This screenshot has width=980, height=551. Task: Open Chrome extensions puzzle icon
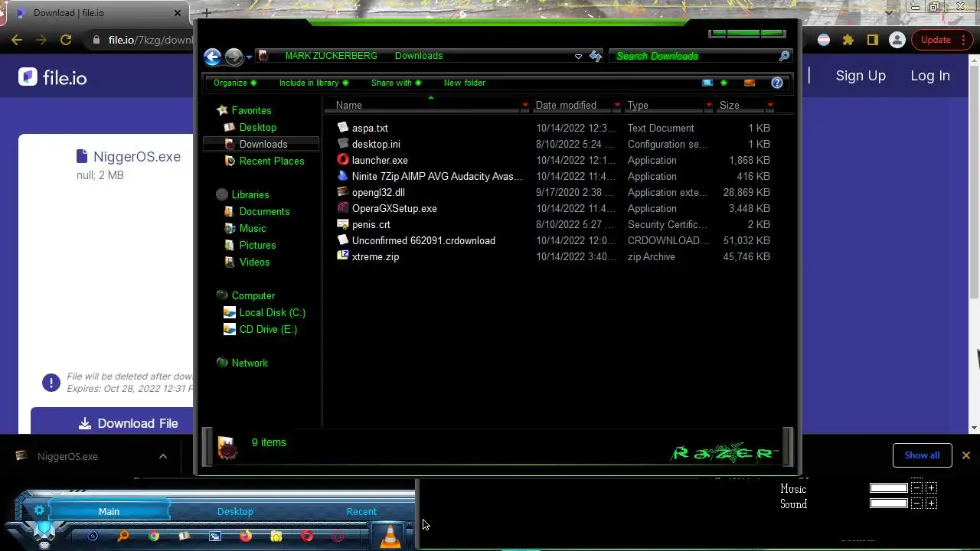click(848, 40)
